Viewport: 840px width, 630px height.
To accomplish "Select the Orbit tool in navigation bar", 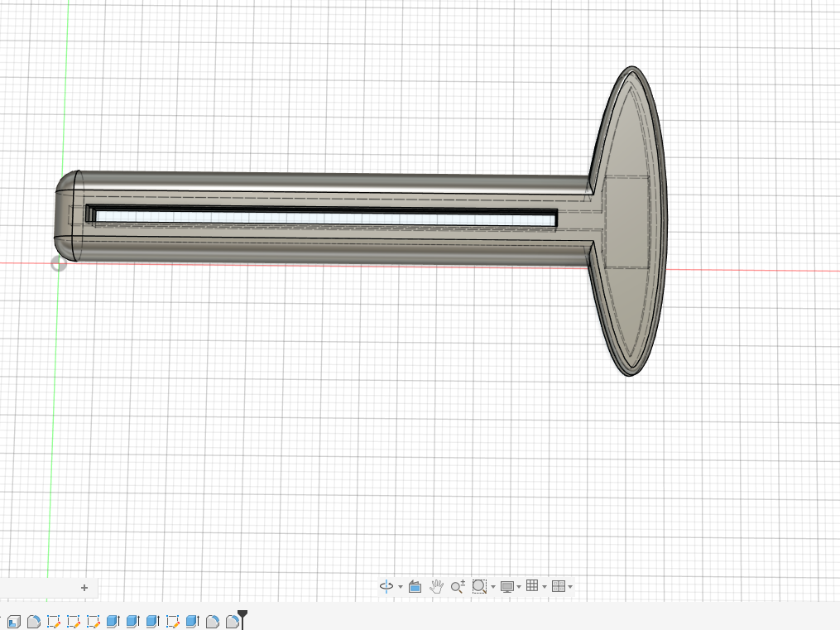I will [386, 586].
